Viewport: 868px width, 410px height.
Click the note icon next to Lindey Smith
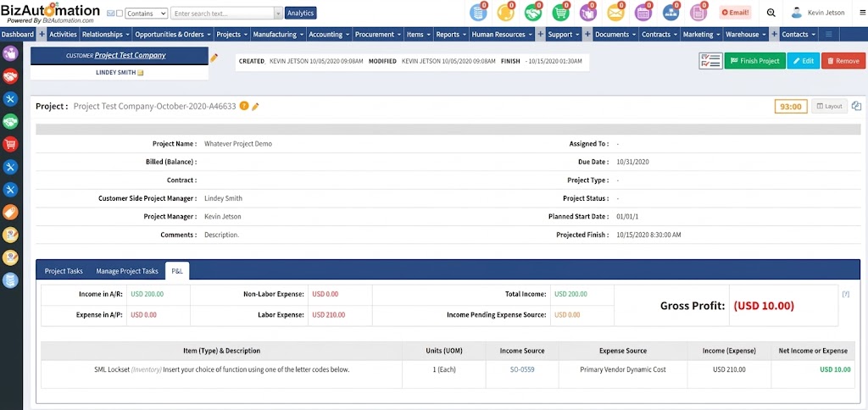click(x=141, y=73)
